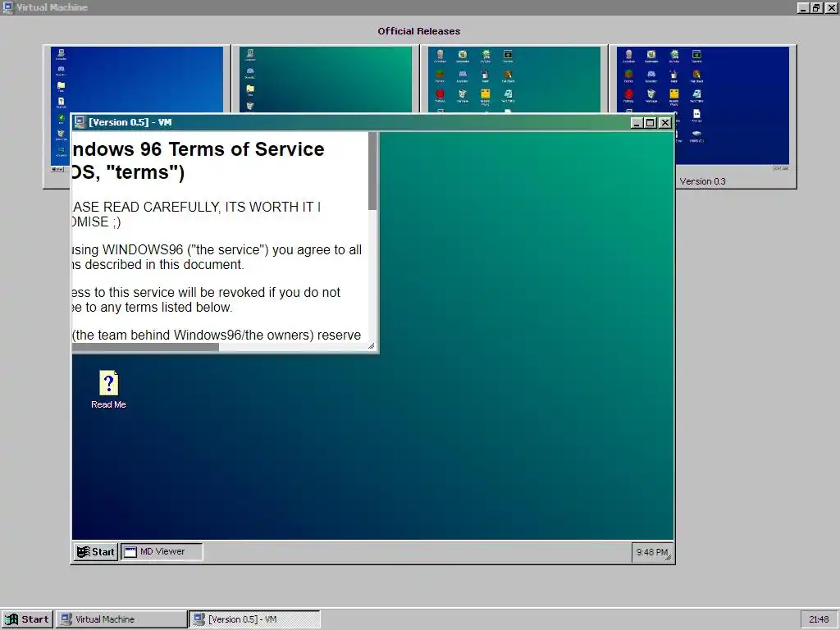The width and height of the screenshot is (840, 630).
Task: Click the Virtual Machine title bar icon
Action: [8, 7]
